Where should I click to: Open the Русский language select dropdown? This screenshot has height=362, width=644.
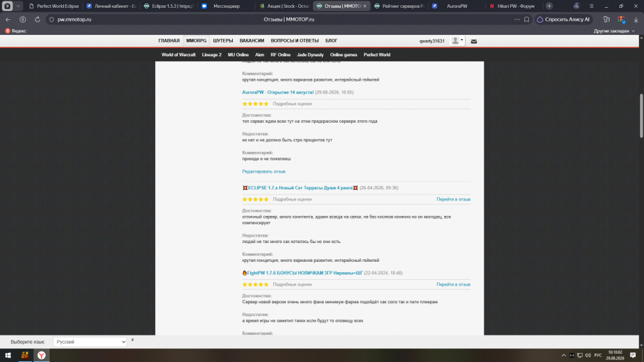point(89,342)
